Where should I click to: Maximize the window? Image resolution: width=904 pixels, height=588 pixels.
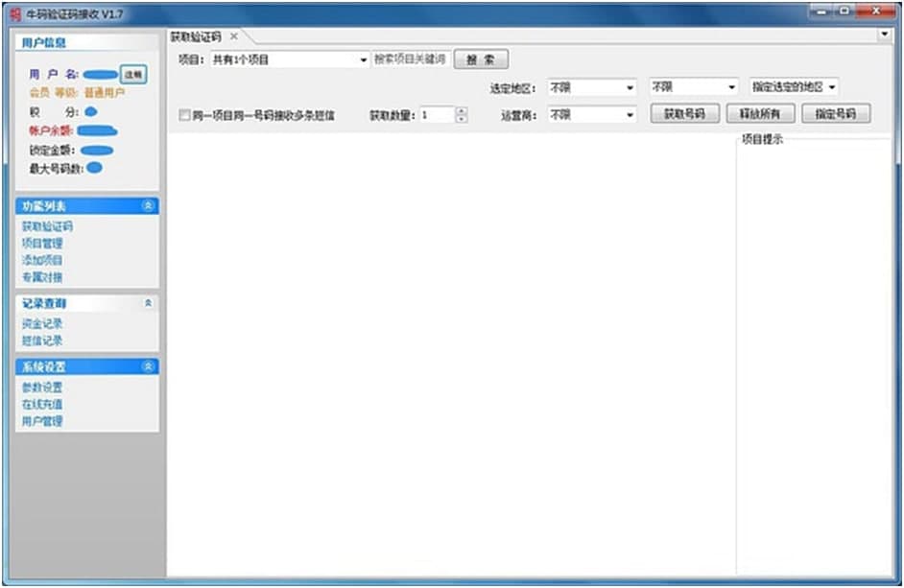tap(845, 11)
